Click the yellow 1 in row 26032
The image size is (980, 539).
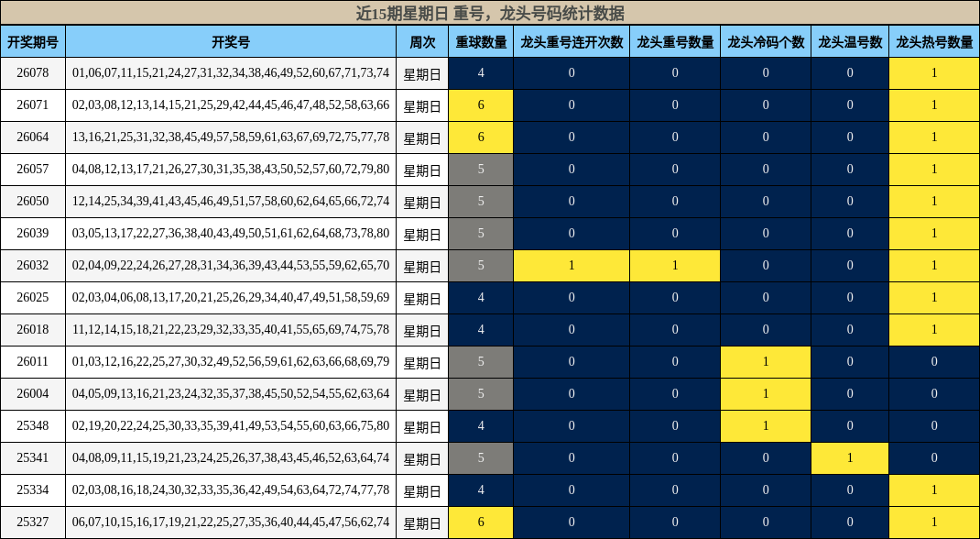(571, 265)
